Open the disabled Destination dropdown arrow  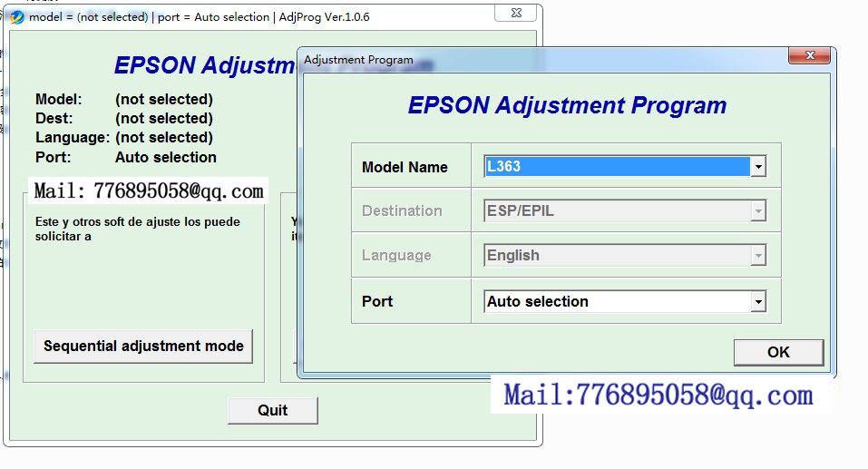[x=758, y=211]
